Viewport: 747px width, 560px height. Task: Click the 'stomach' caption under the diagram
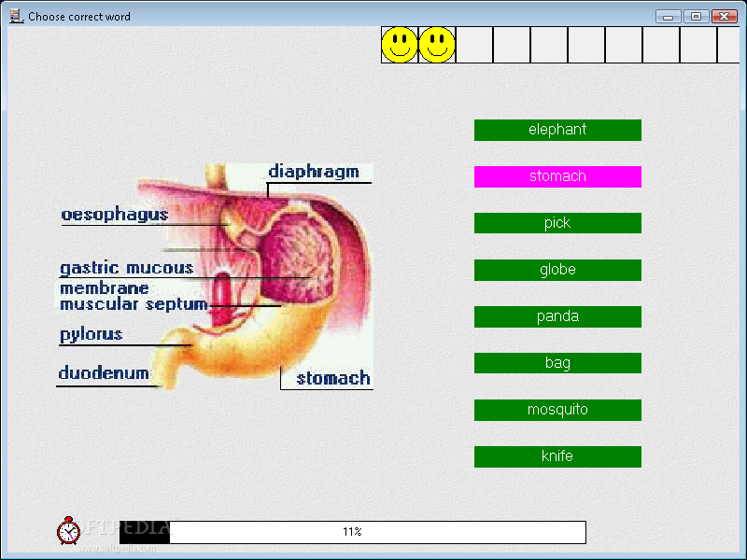point(333,378)
